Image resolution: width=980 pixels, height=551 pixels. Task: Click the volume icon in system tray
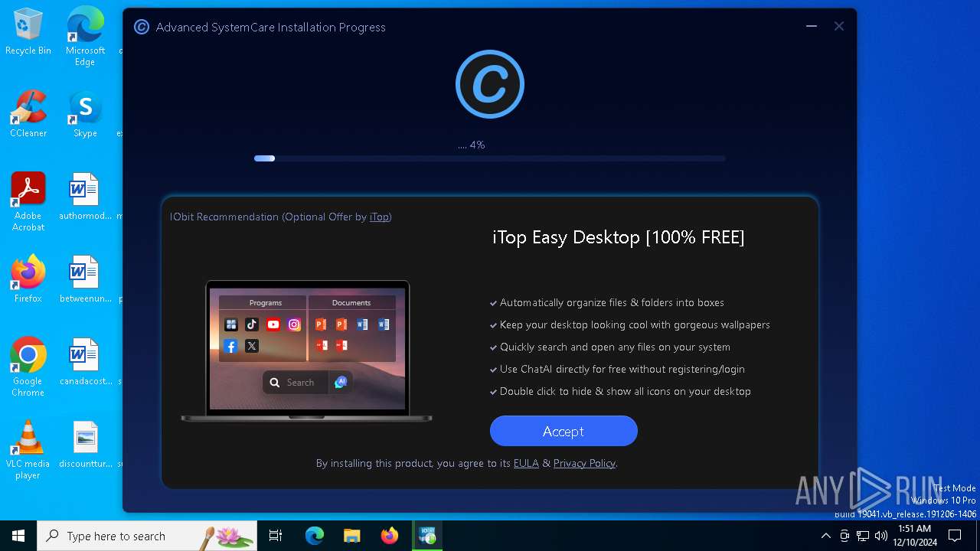tap(881, 536)
